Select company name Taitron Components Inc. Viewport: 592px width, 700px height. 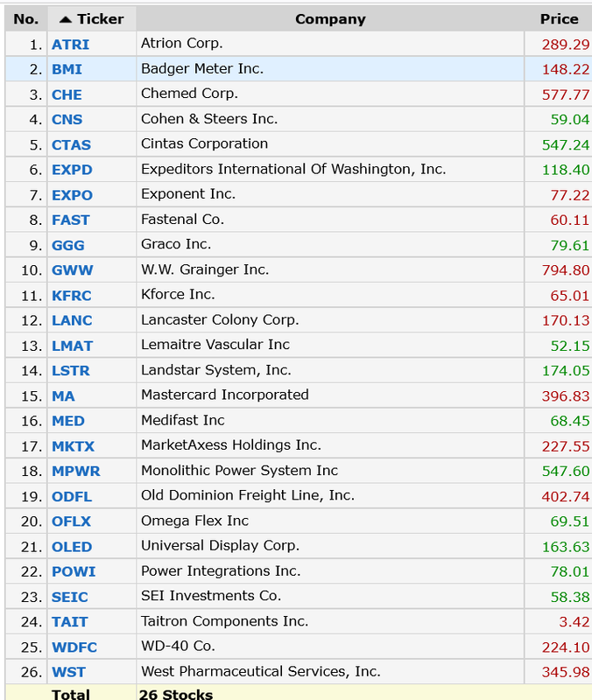(x=225, y=621)
